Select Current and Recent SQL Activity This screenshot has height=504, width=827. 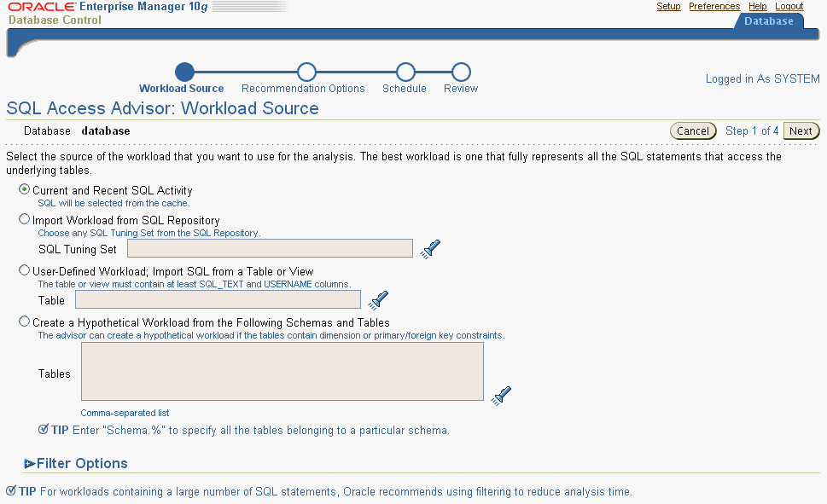click(x=24, y=189)
